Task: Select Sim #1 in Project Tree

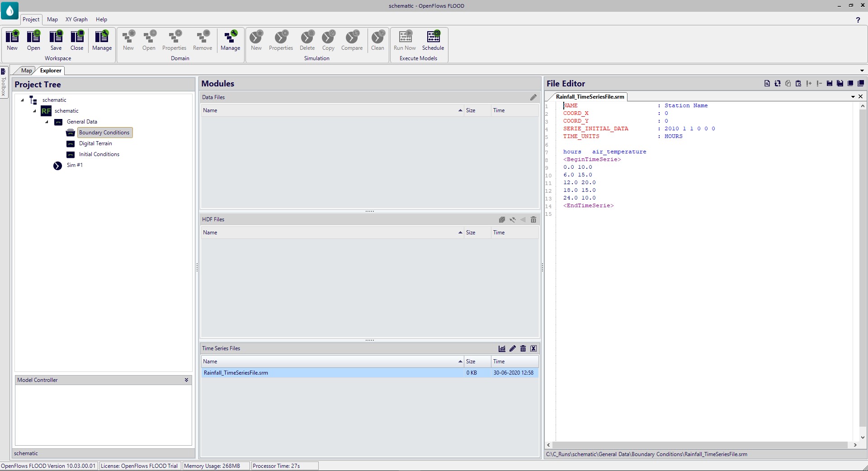Action: click(75, 165)
